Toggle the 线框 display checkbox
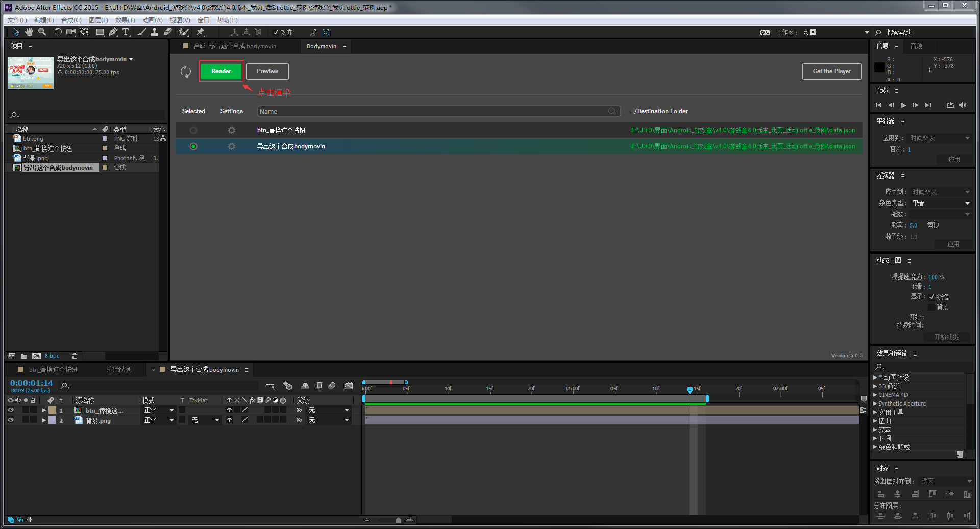Viewport: 980px width, 529px height. pos(932,297)
